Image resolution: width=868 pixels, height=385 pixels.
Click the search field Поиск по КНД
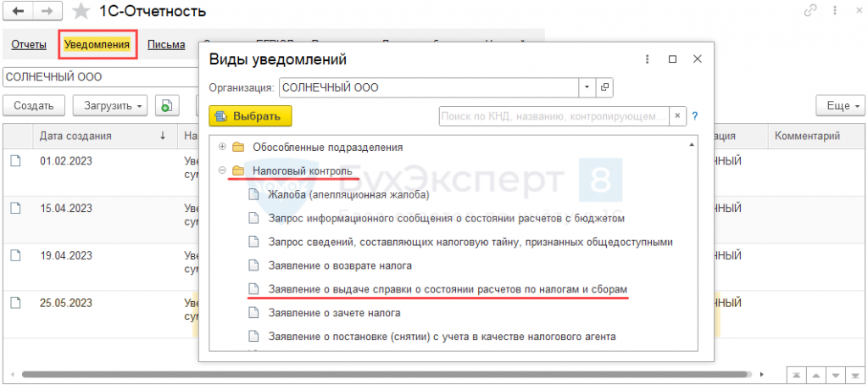(554, 116)
